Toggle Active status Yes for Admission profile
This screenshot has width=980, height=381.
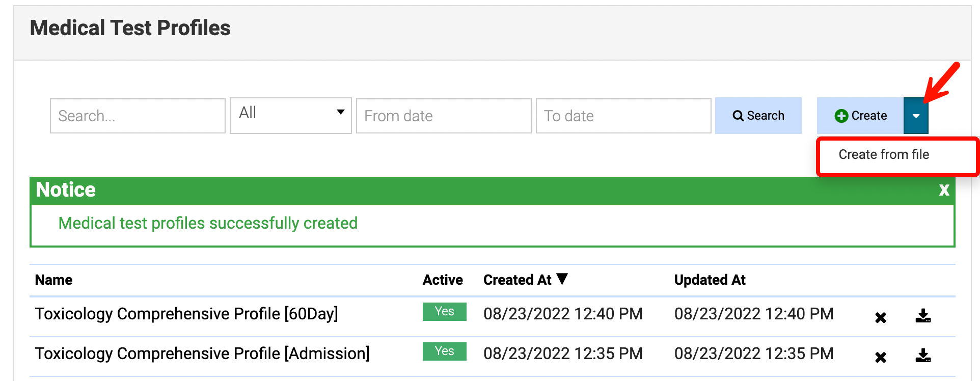pyautogui.click(x=444, y=351)
